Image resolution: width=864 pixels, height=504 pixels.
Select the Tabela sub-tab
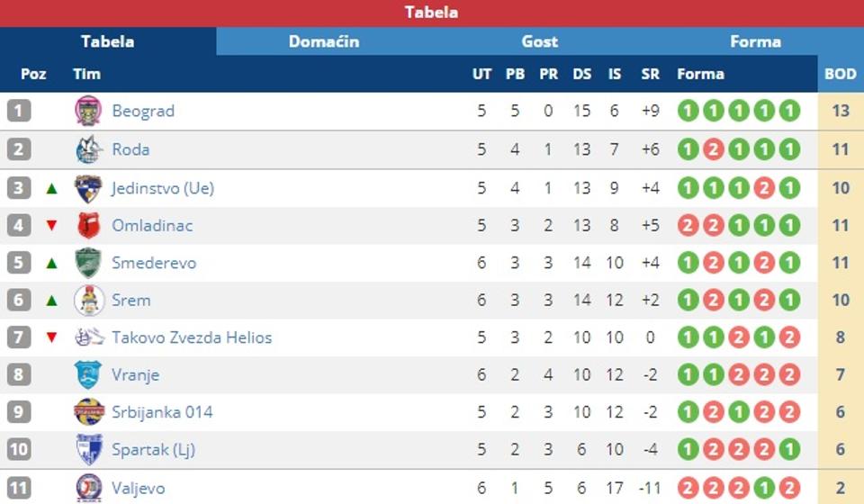108,41
